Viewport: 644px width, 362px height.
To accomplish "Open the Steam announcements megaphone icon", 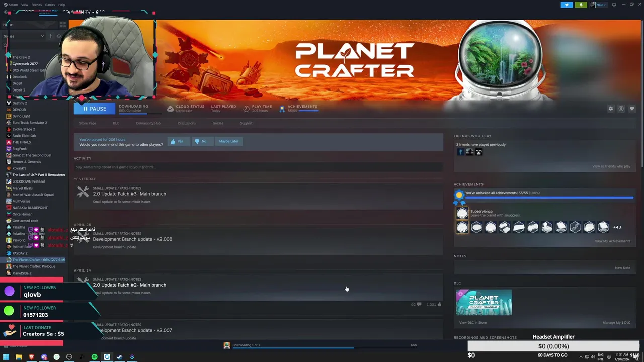I will pyautogui.click(x=567, y=5).
